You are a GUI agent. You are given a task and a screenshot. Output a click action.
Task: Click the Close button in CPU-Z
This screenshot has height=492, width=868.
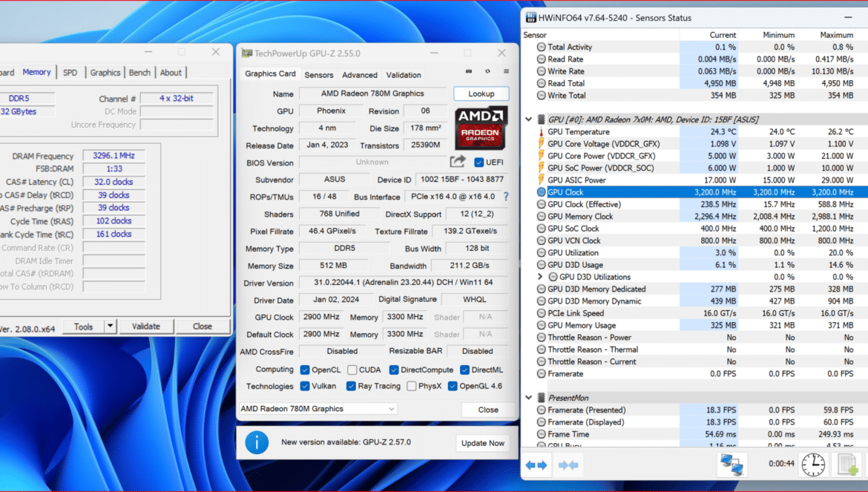(x=202, y=327)
